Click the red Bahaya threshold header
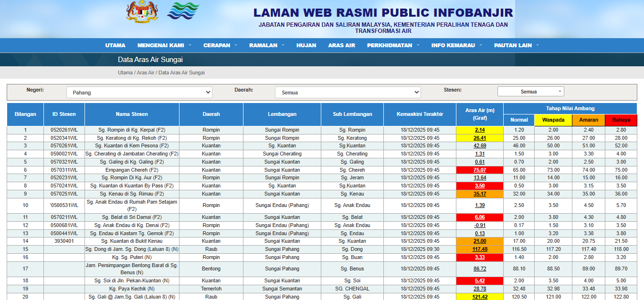The height and width of the screenshot is (300, 644). point(621,120)
